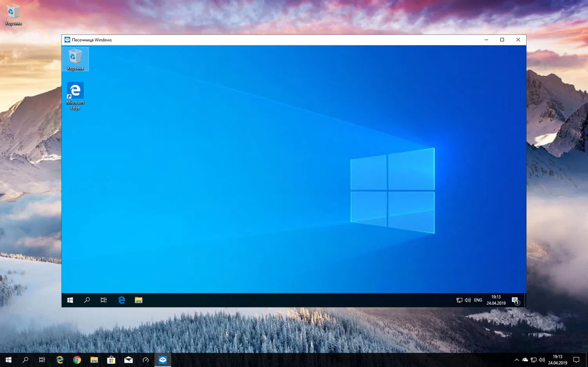Viewport: 588px width, 367px height.
Task: Open the ENG language selector in the sandbox
Action: coord(477,300)
